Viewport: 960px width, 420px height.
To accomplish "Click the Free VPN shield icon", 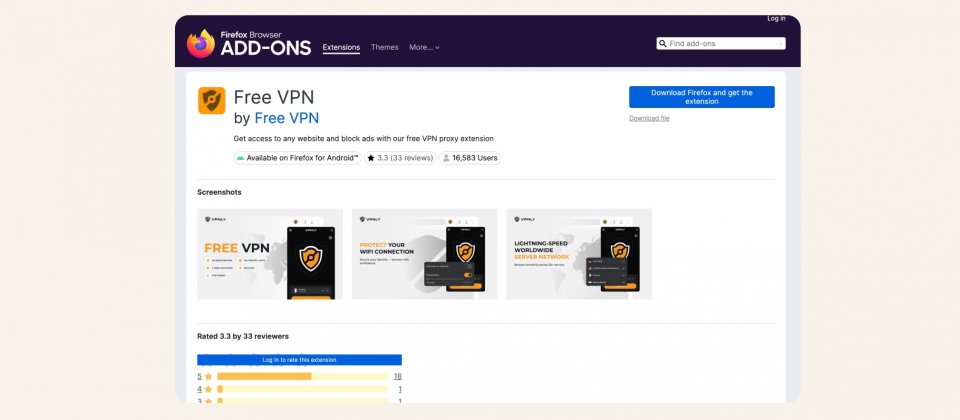I will [212, 101].
